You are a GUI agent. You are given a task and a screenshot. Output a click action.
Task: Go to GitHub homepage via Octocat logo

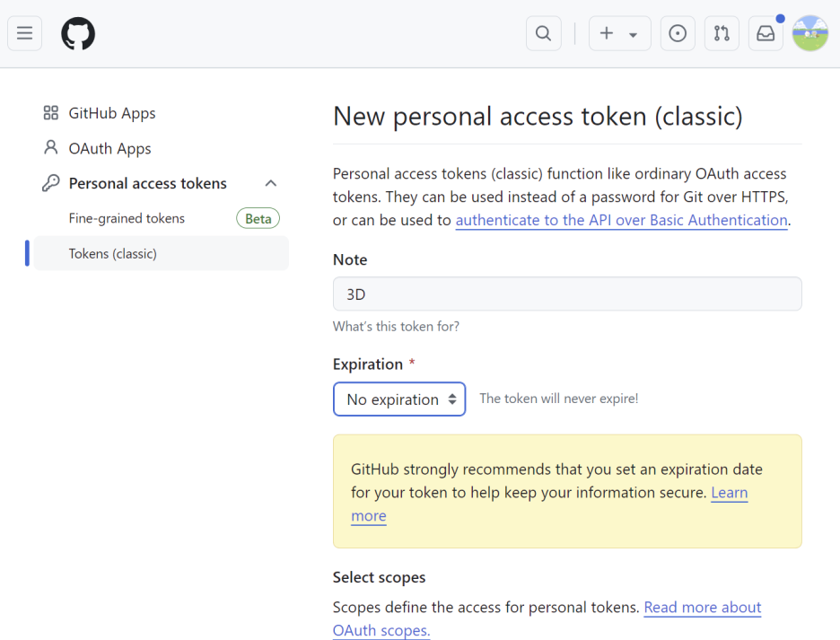[78, 33]
